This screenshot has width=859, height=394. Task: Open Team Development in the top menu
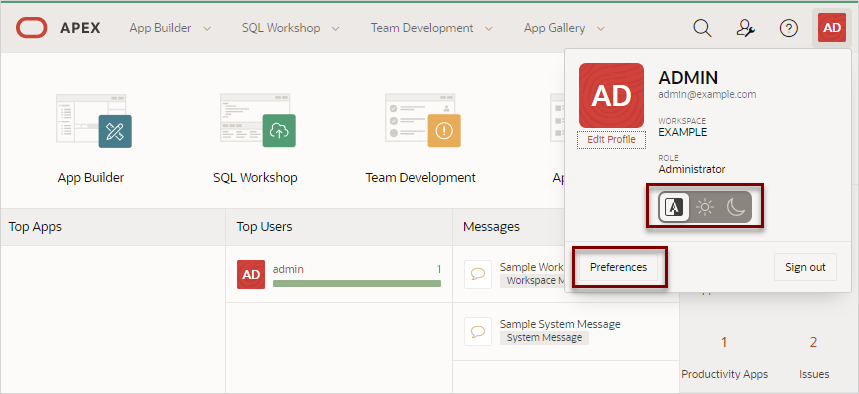[x=422, y=28]
